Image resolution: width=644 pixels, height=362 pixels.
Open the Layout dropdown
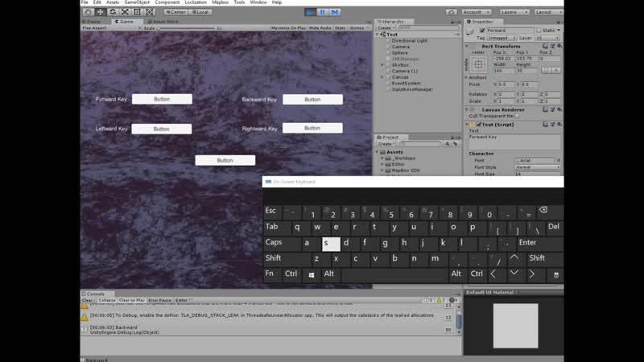[x=549, y=12]
